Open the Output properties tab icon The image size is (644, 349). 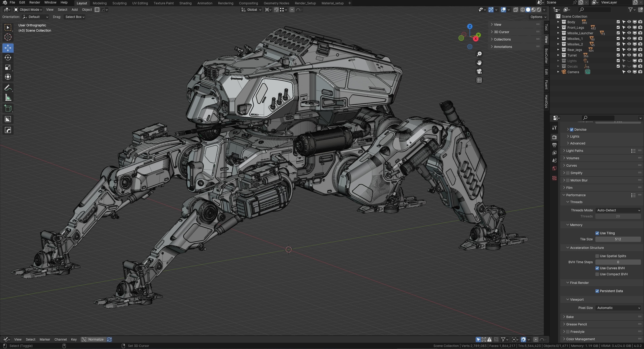click(x=554, y=145)
